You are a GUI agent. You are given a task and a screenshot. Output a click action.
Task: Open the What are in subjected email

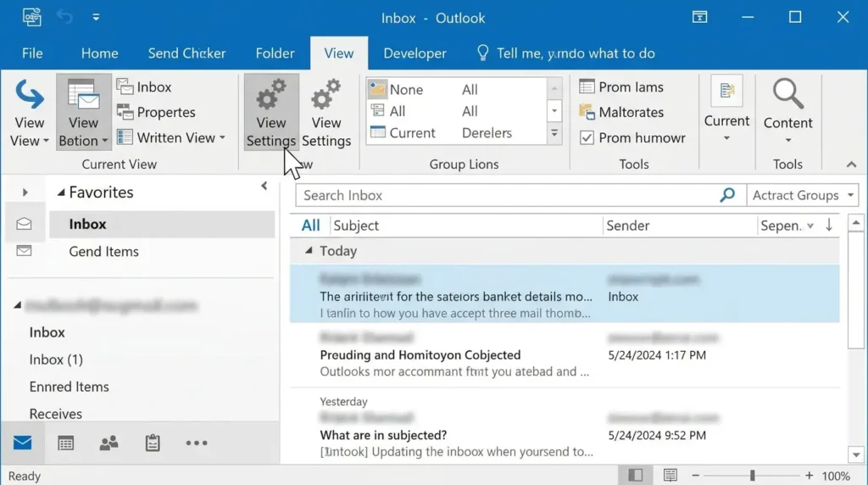click(x=565, y=435)
